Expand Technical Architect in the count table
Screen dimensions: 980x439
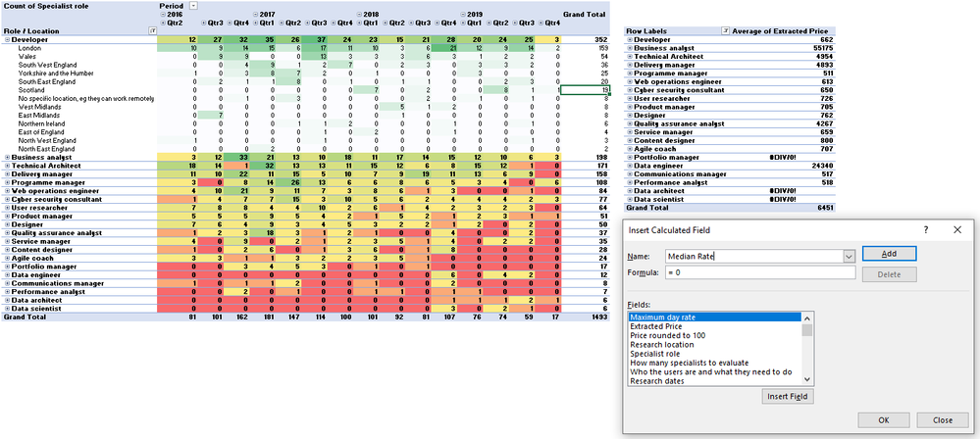7,166
